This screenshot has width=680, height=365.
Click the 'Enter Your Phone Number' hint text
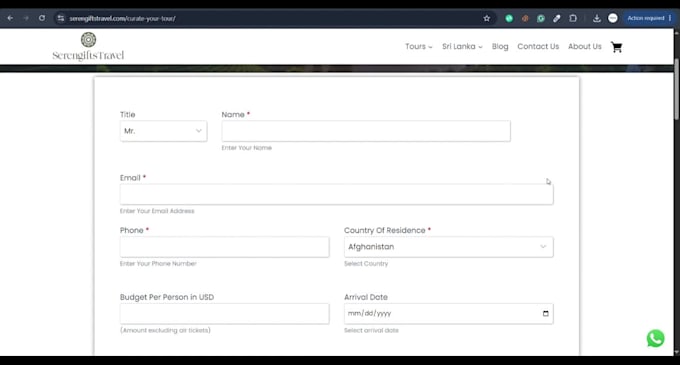[158, 264]
